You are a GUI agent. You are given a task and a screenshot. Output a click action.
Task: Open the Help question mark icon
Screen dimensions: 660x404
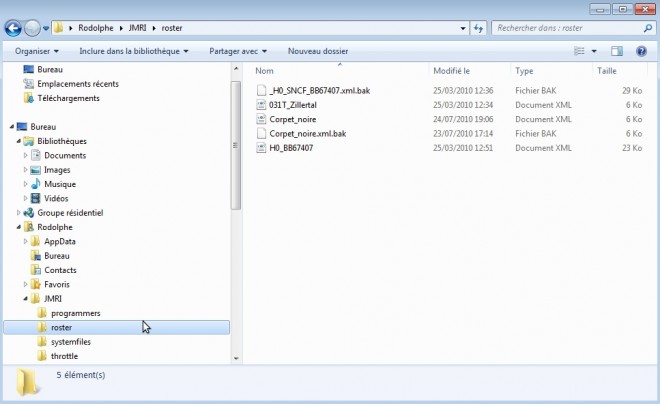[641, 51]
